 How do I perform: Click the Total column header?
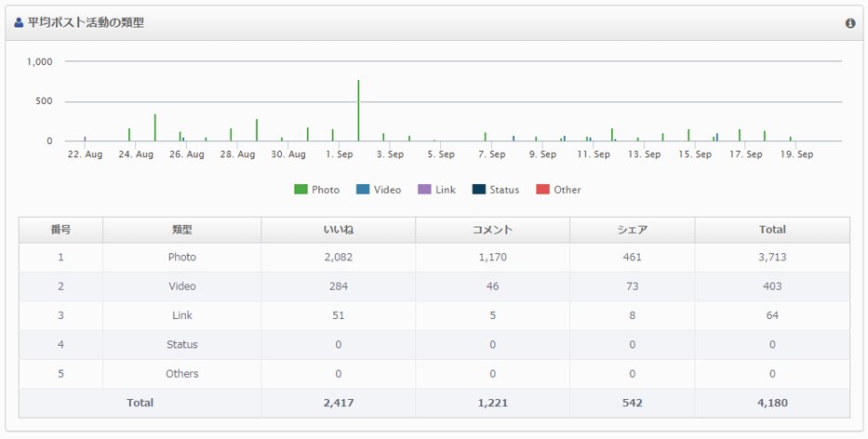click(x=771, y=230)
